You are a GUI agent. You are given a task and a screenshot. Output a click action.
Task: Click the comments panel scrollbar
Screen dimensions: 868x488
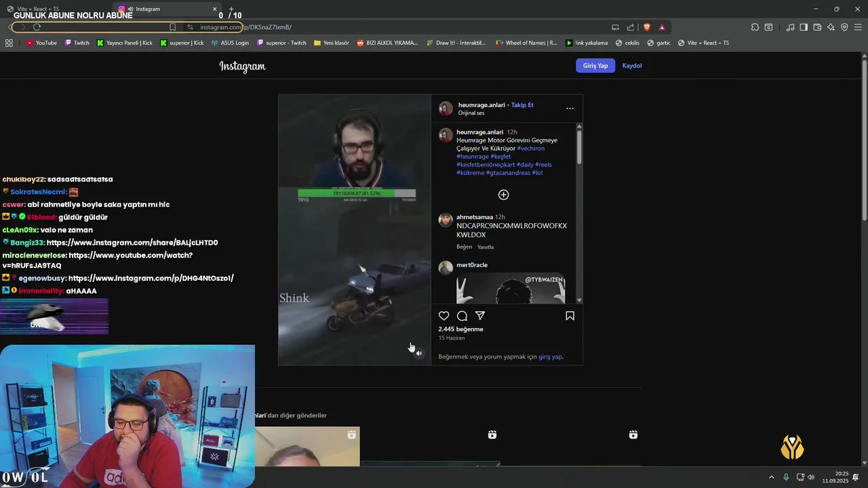point(579,146)
